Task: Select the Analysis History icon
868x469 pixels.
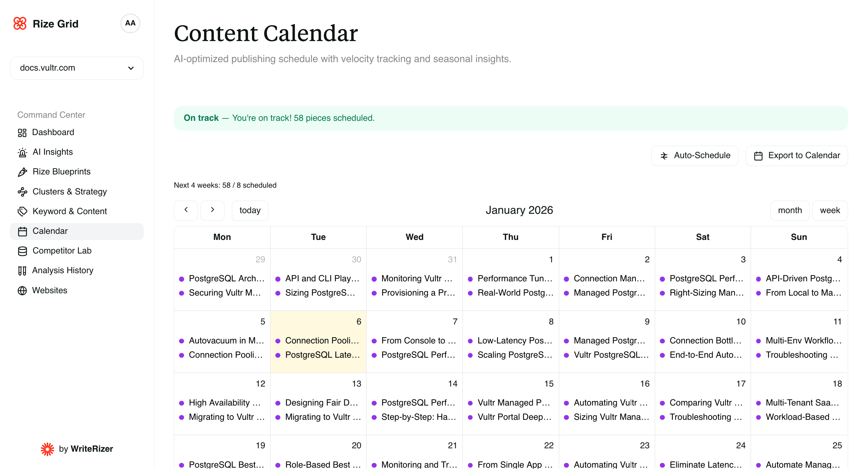Action: coord(22,270)
